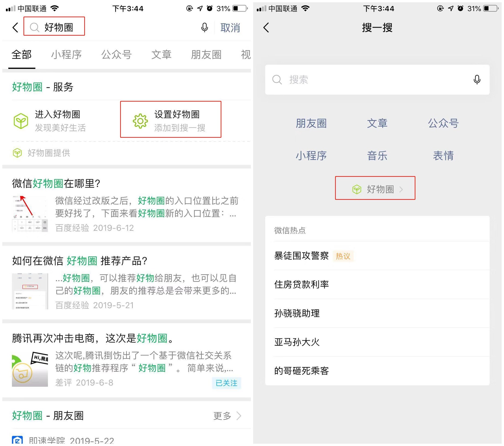Tap the back arrow on search results screen

pos(15,27)
